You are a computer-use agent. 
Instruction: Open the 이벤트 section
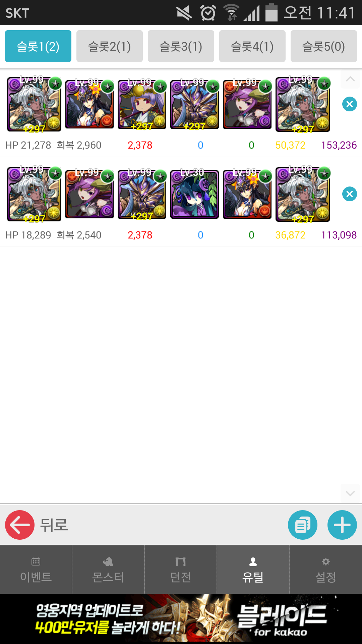coord(36,570)
